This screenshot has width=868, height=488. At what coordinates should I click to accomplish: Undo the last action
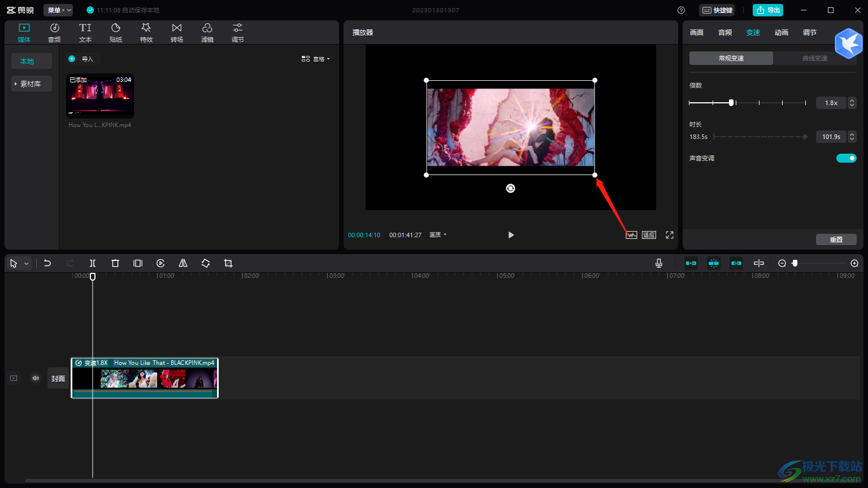click(47, 263)
